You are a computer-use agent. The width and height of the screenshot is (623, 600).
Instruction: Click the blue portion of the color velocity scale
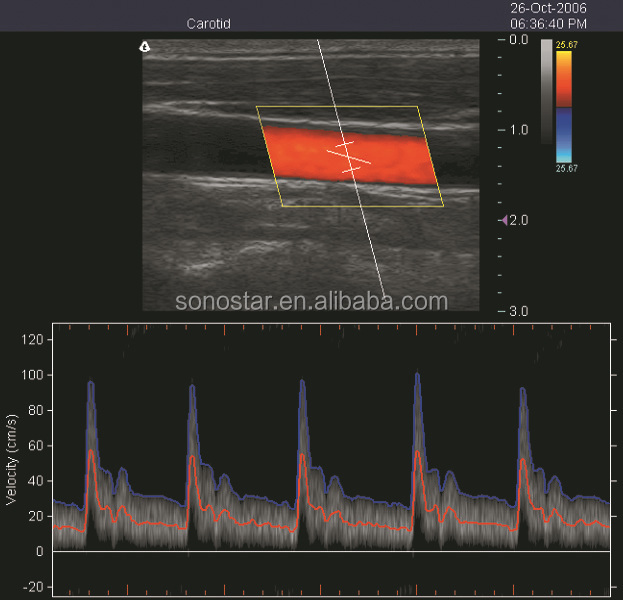pyautogui.click(x=564, y=135)
